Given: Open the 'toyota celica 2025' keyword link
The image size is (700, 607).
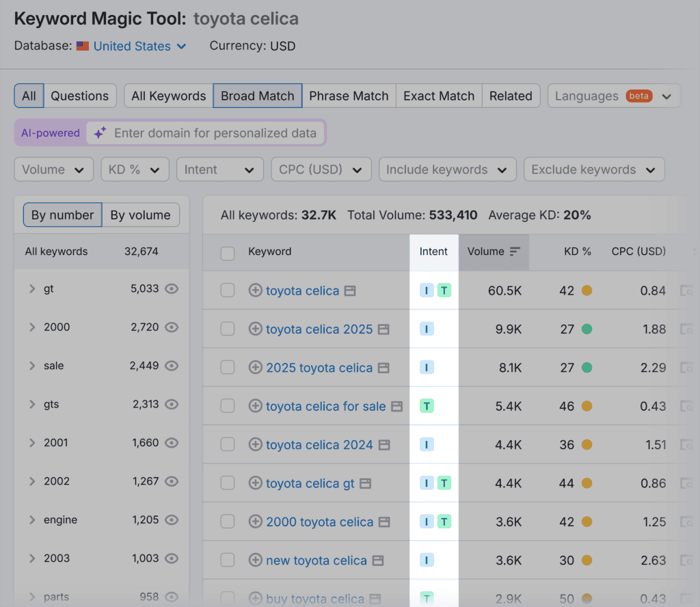Looking at the screenshot, I should click(x=319, y=329).
